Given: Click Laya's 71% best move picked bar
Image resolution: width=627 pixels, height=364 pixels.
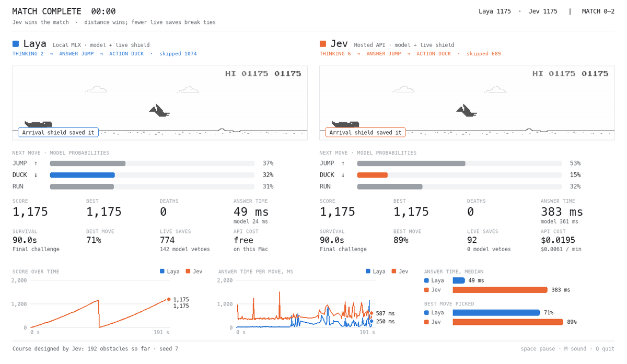Looking at the screenshot, I should 496,313.
